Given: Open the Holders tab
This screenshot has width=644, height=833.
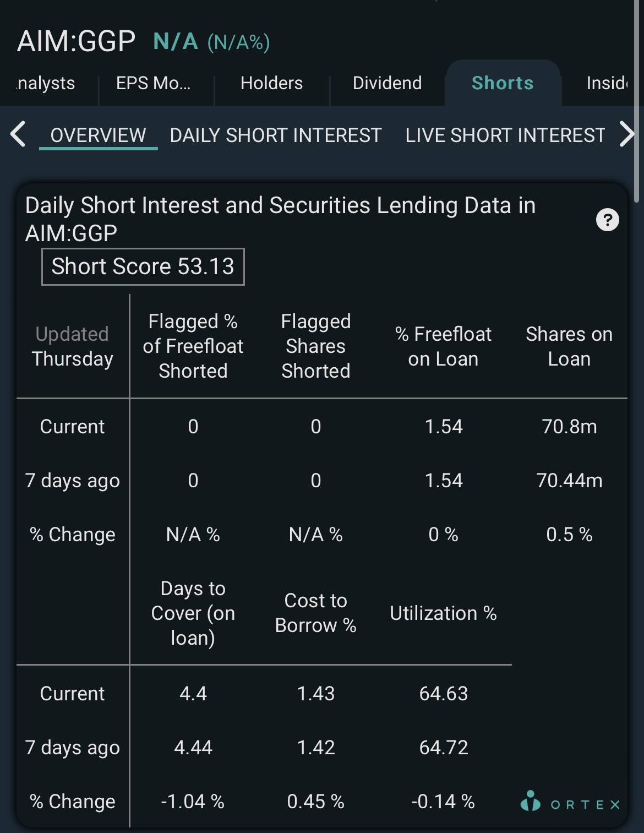Looking at the screenshot, I should pyautogui.click(x=271, y=83).
